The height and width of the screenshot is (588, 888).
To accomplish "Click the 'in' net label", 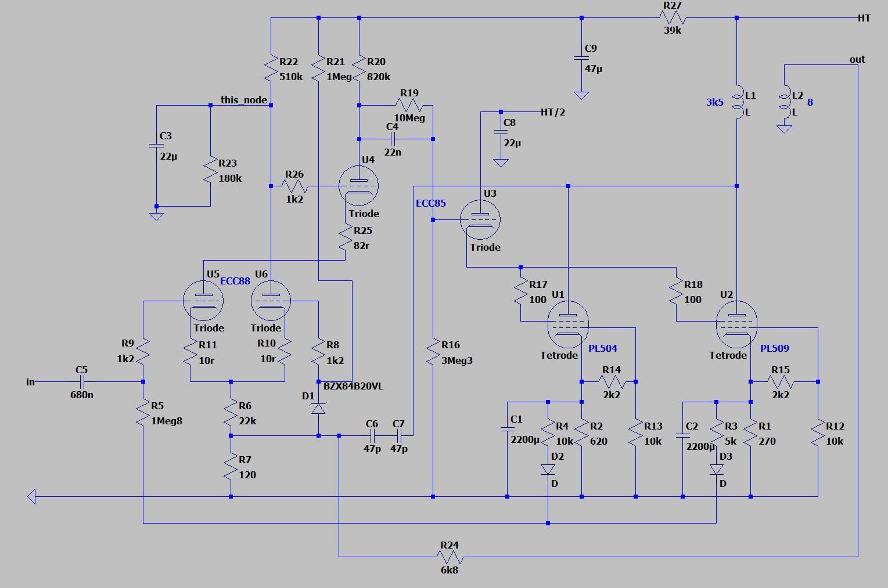I will coord(30,382).
